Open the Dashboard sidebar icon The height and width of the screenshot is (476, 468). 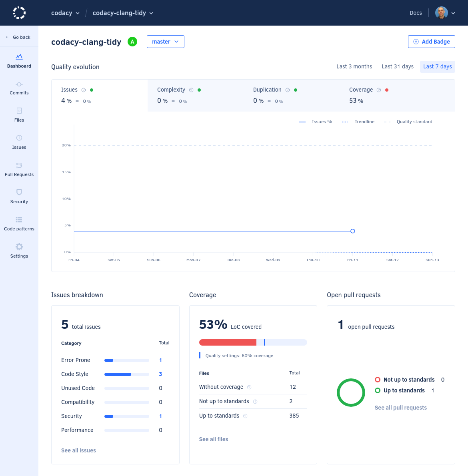click(19, 57)
